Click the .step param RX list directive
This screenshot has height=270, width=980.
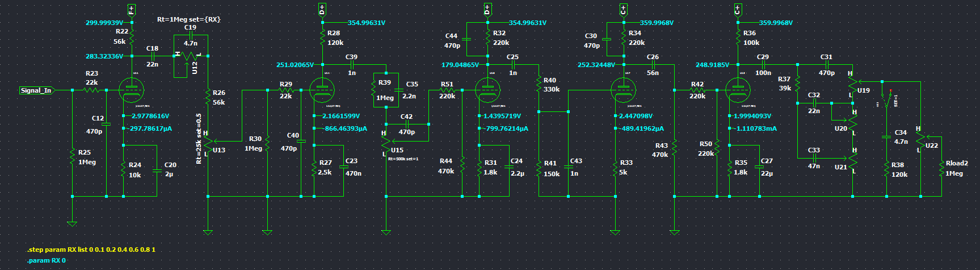[91, 250]
